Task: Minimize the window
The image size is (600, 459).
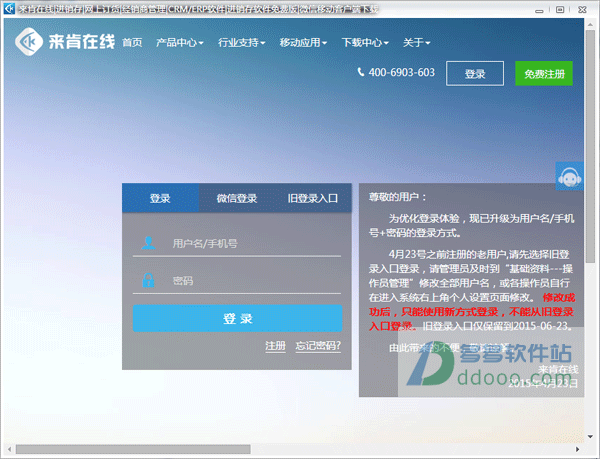Action: click(x=539, y=10)
